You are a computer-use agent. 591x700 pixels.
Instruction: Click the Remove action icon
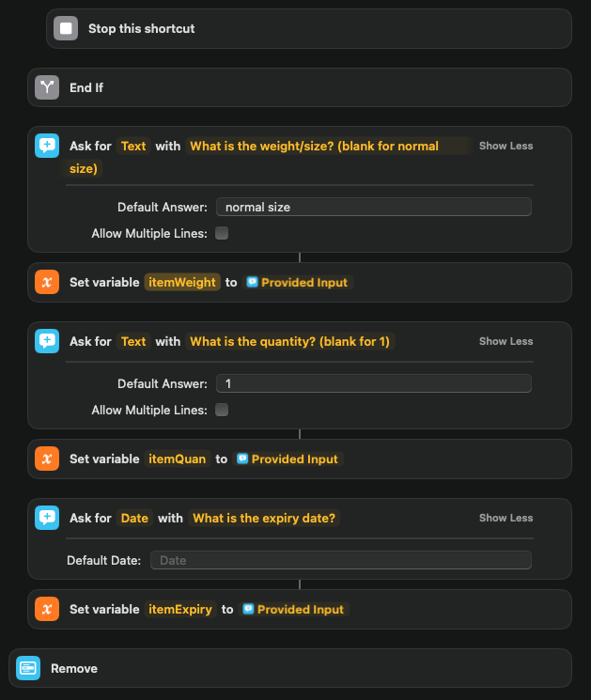[28, 668]
